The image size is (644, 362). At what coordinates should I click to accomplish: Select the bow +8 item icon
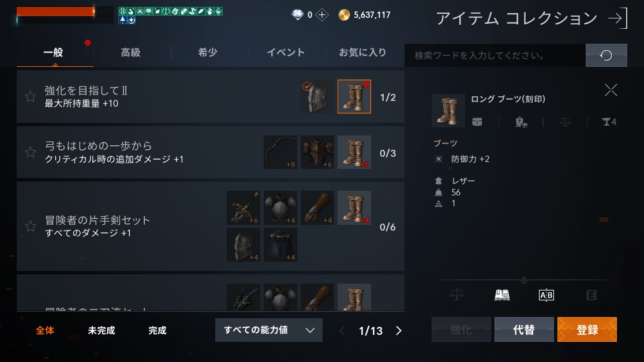point(280,152)
